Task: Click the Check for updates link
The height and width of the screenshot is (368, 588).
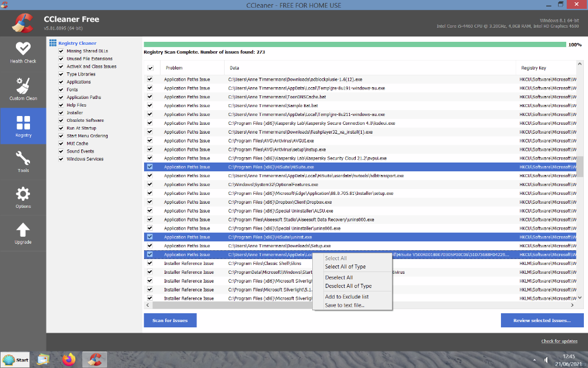Action: pyautogui.click(x=559, y=342)
